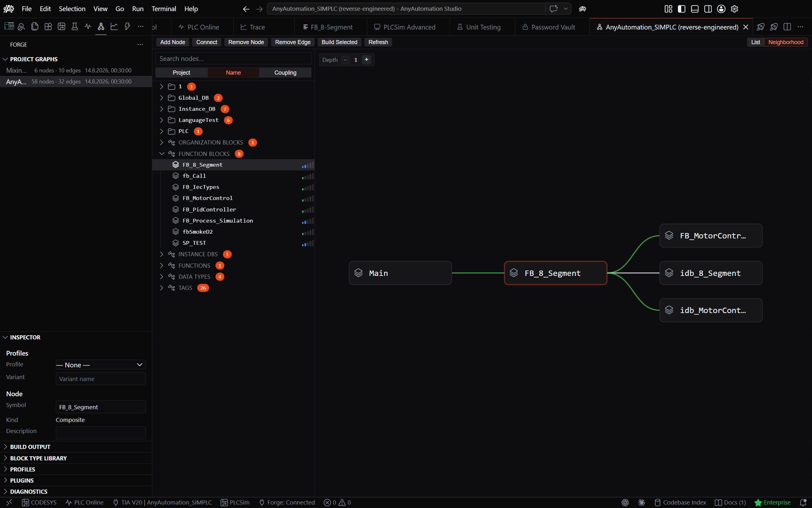Collapse the FUNCTION BLOCKS group
This screenshot has height=508, width=812.
pyautogui.click(x=161, y=154)
